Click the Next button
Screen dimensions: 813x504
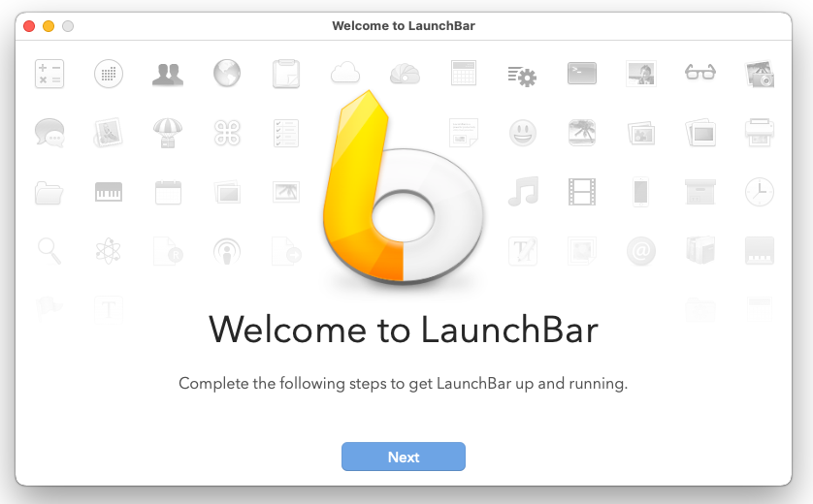(403, 457)
